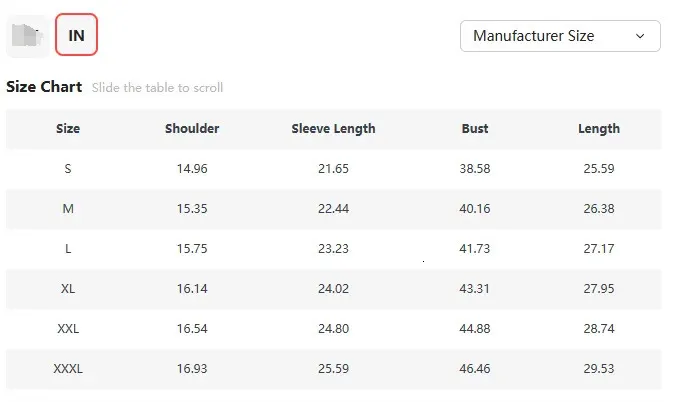Click the 29.53 length value for XXXL
This screenshot has height=402, width=674.
click(598, 369)
